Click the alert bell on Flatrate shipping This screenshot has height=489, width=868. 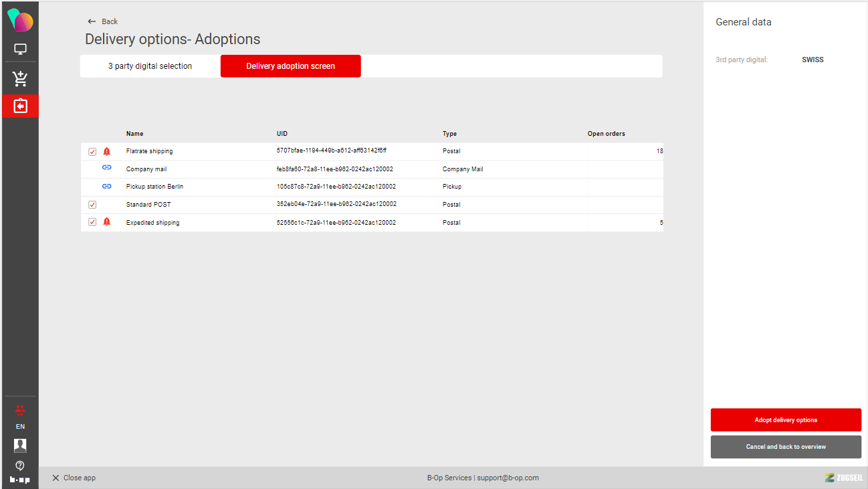(107, 151)
